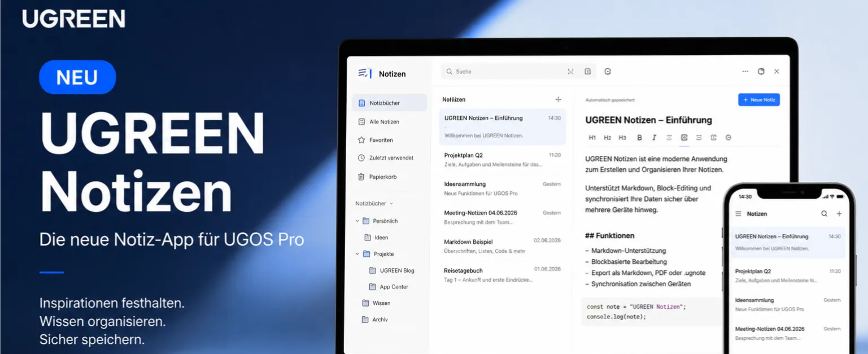
Task: Click the UGREEN Blog folder icon
Action: pos(373,270)
